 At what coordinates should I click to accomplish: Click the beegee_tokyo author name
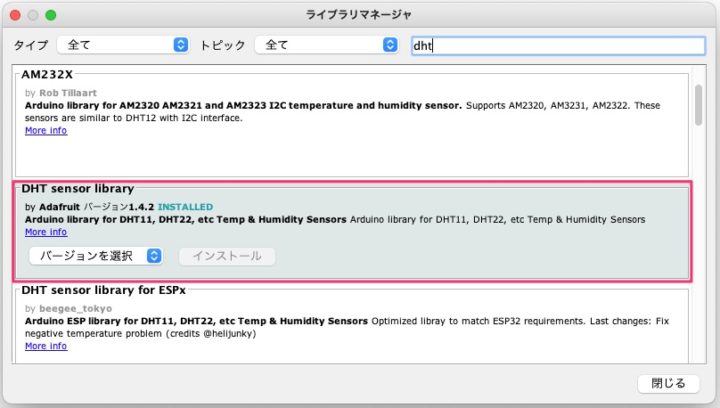[75, 308]
